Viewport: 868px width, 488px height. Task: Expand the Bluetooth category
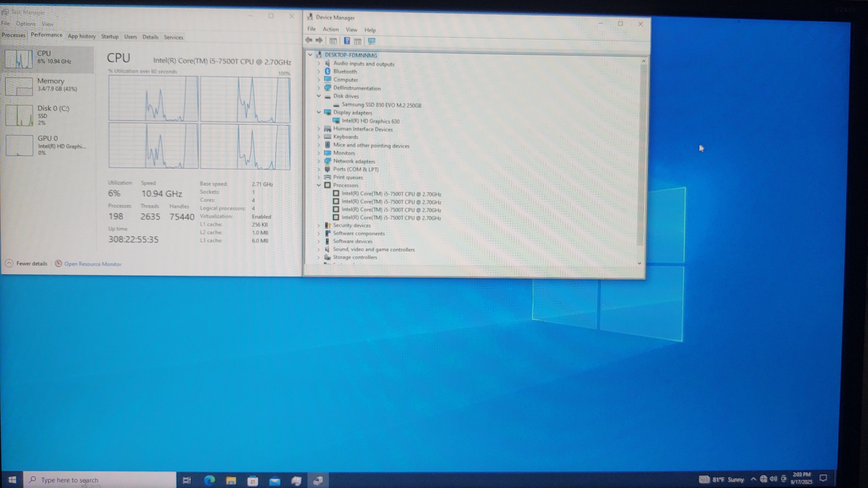point(319,71)
